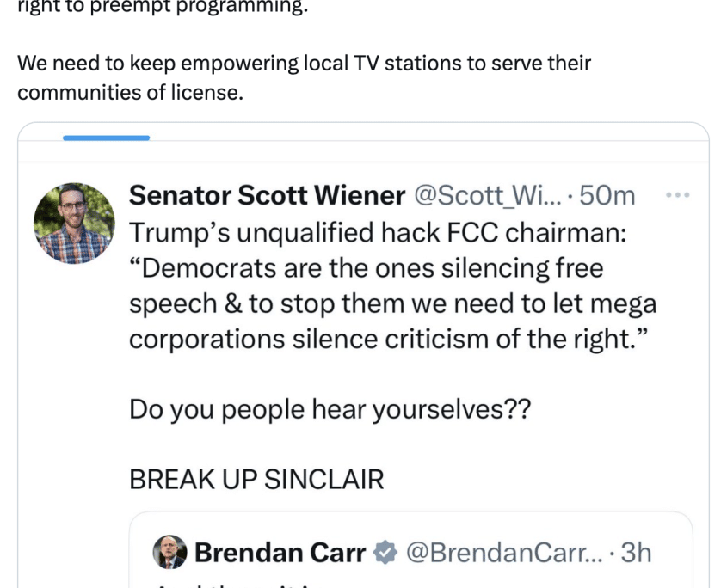727x588 pixels.
Task: Click Senator Scott Wiener's profile avatar
Action: click(x=74, y=223)
